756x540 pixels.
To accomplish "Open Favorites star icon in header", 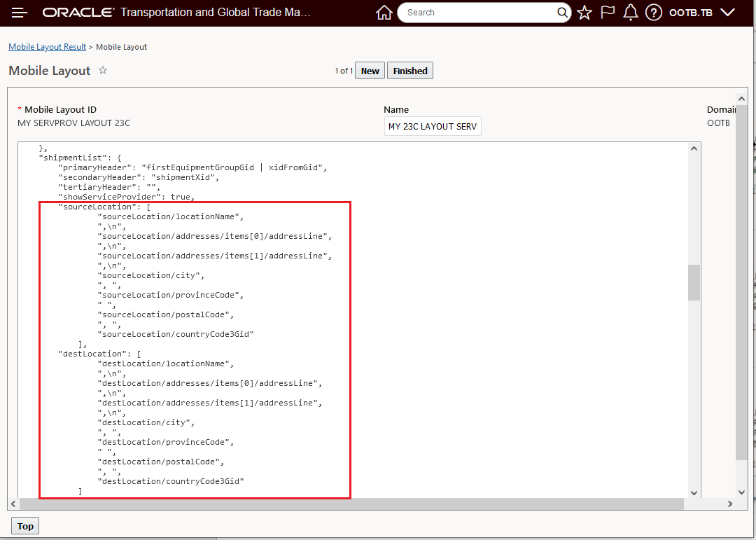I will (584, 13).
